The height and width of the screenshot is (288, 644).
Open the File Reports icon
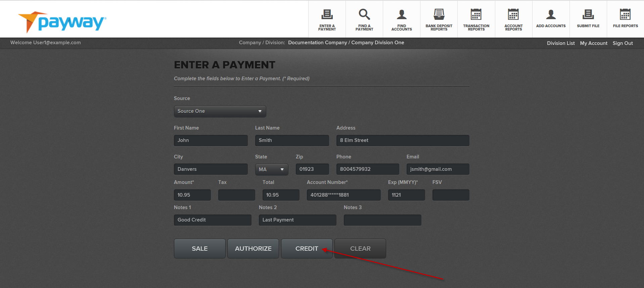tap(625, 15)
